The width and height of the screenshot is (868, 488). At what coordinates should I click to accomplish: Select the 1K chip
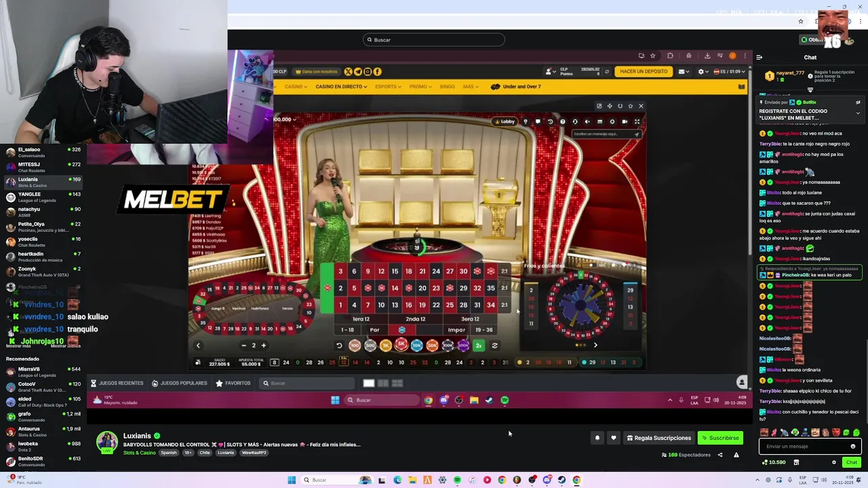[x=385, y=346]
